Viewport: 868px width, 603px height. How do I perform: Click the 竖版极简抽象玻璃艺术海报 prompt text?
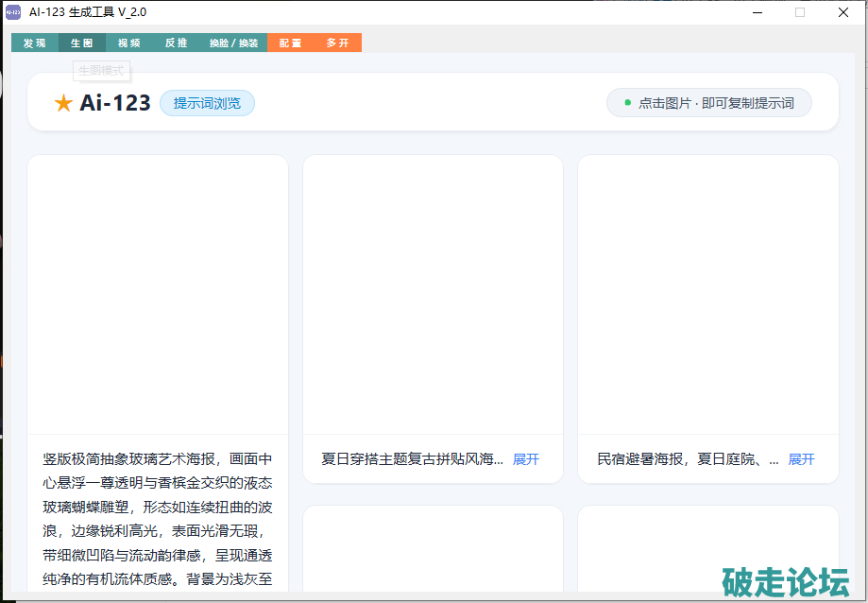click(158, 519)
